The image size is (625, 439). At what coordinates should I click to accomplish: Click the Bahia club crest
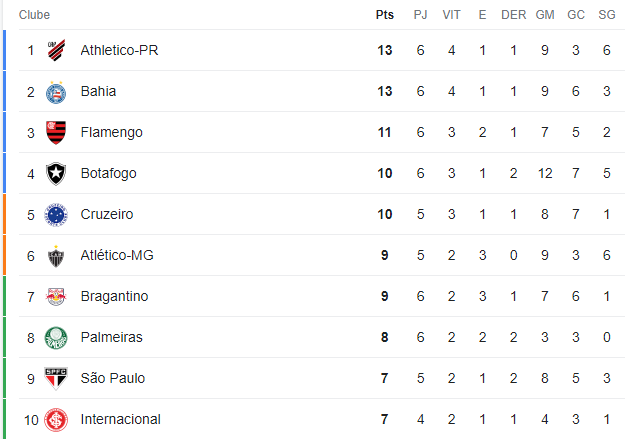(x=56, y=93)
